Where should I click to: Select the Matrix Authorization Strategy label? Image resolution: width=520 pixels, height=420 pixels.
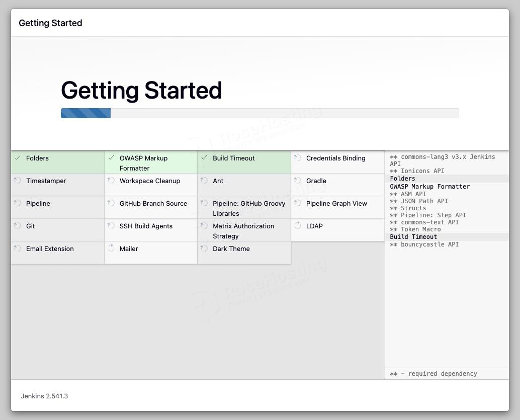243,231
